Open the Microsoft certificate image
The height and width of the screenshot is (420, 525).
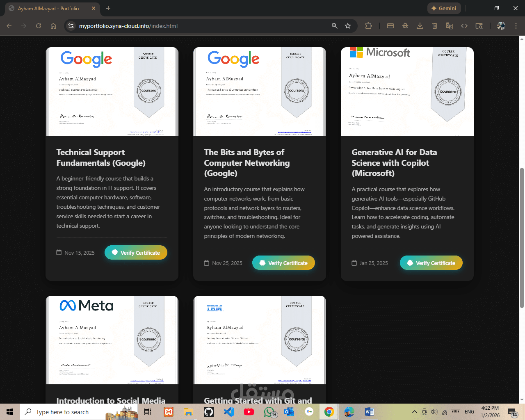(407, 91)
